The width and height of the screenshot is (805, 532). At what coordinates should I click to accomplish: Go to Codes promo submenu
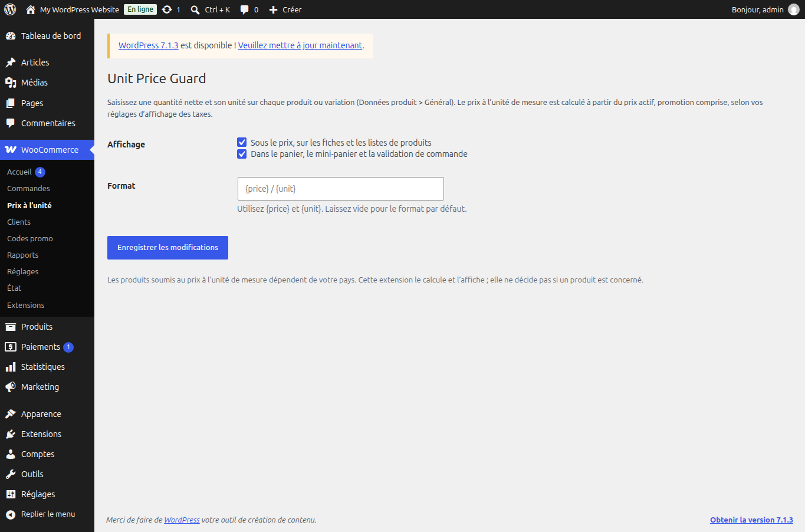[30, 238]
